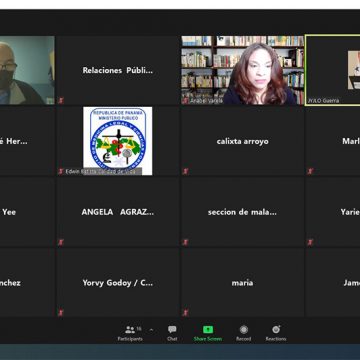Click muted mic icon on calixta arroyo tile
This screenshot has height=360, width=360.
[x=186, y=171]
